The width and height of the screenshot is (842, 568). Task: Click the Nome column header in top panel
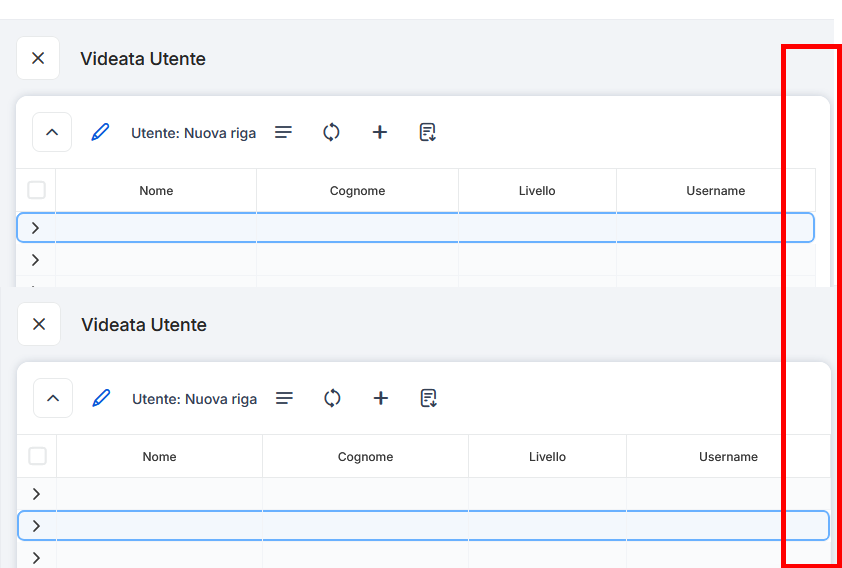(x=156, y=191)
